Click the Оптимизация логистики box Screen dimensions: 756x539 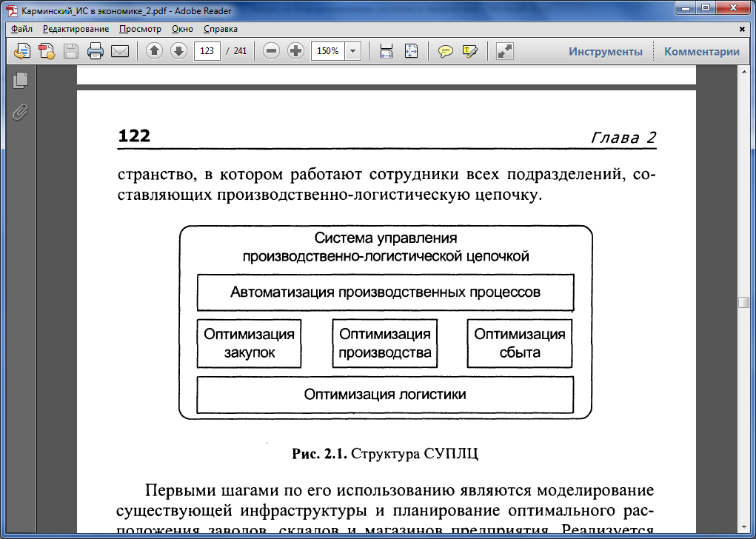[x=385, y=395]
